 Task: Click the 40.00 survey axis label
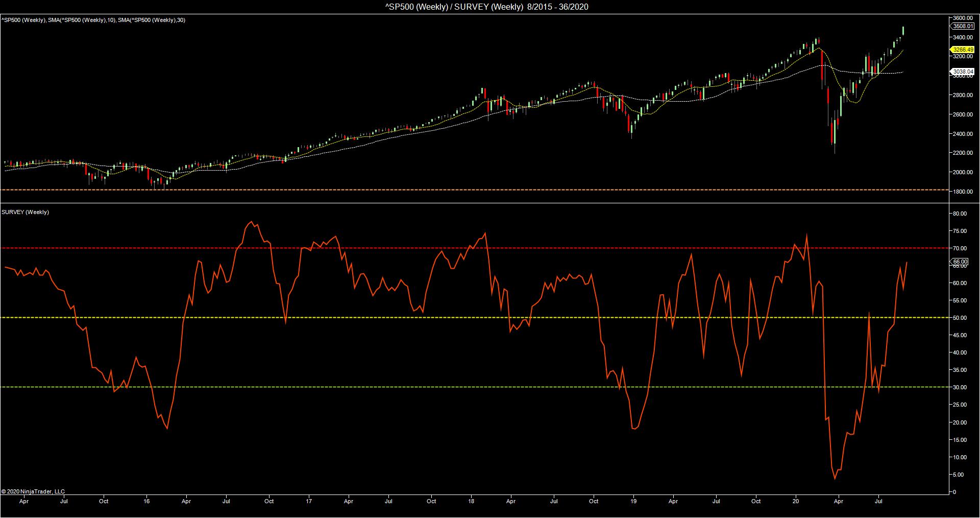tap(960, 352)
